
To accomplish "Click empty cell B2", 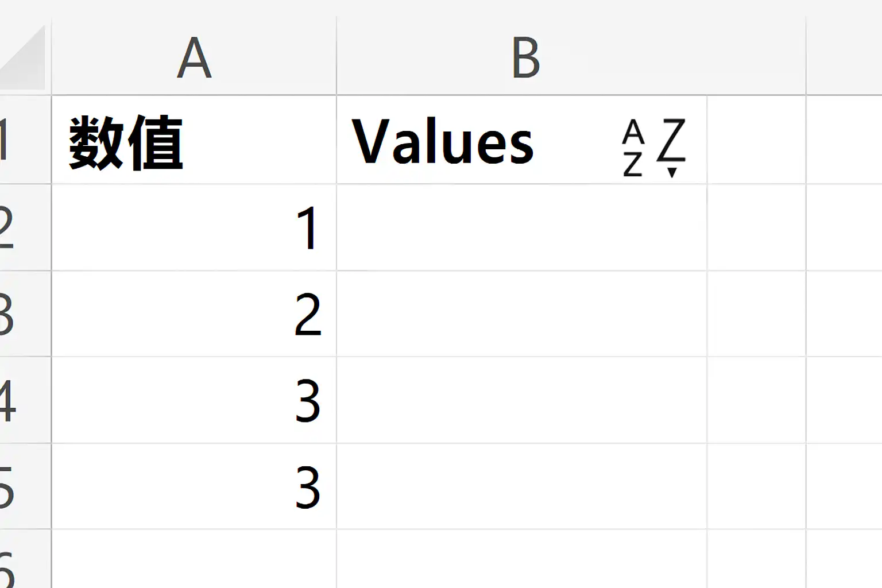I will [x=521, y=227].
